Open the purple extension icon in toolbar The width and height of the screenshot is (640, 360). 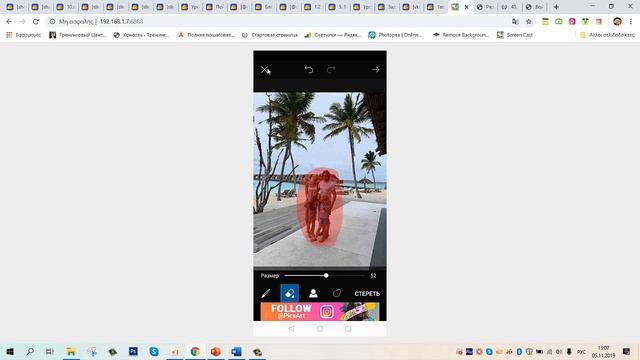[572, 22]
